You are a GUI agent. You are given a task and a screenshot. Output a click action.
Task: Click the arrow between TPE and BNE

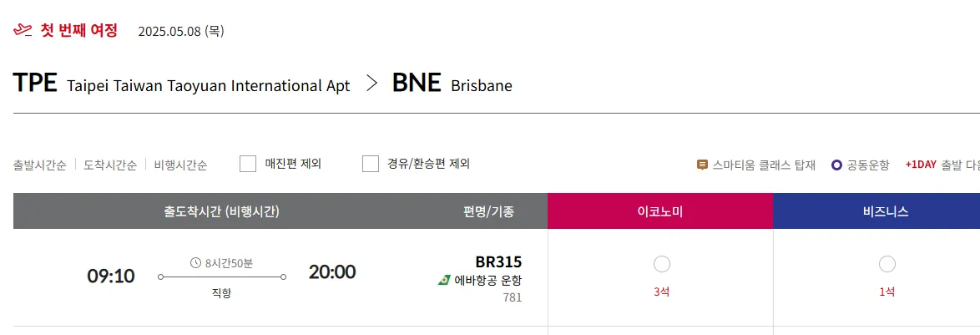pyautogui.click(x=372, y=84)
